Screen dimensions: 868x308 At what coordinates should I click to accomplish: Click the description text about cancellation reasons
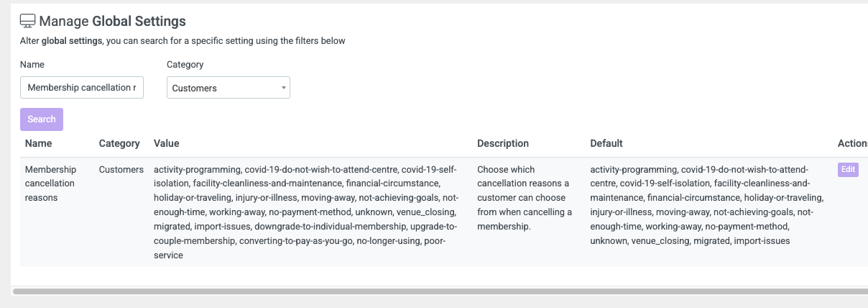click(x=525, y=198)
